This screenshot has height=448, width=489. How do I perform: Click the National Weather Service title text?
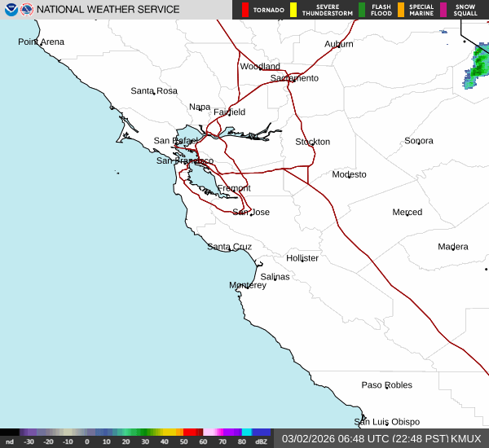pyautogui.click(x=108, y=10)
